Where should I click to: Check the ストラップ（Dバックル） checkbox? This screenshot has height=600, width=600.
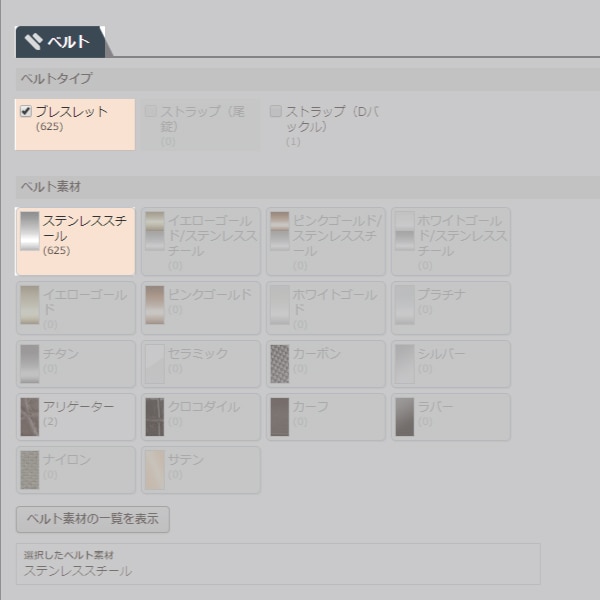(276, 111)
